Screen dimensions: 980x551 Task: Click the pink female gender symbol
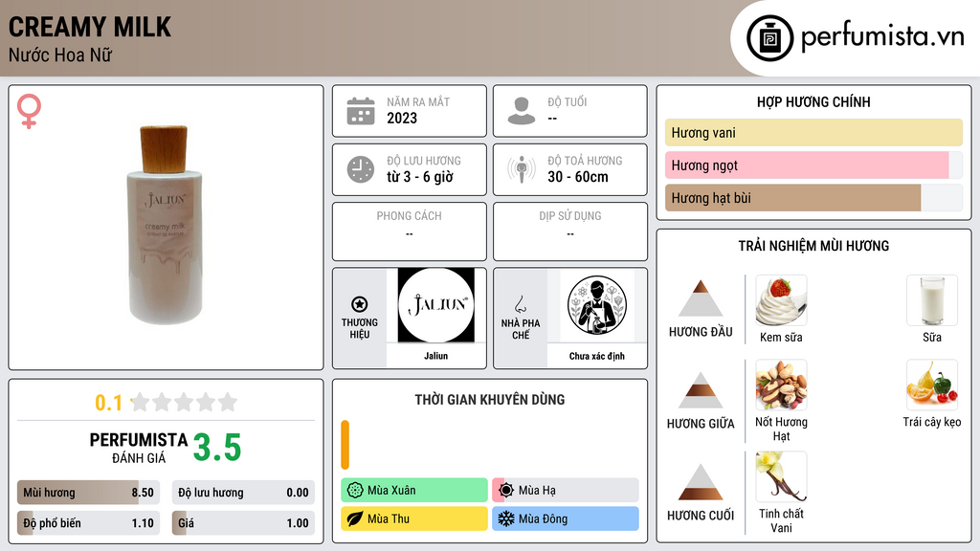[x=29, y=111]
